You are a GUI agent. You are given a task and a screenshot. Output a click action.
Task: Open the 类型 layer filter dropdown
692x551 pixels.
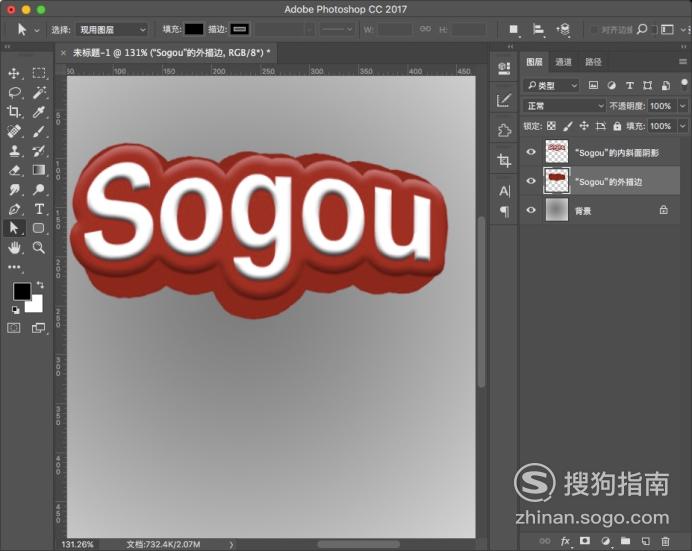tap(551, 85)
